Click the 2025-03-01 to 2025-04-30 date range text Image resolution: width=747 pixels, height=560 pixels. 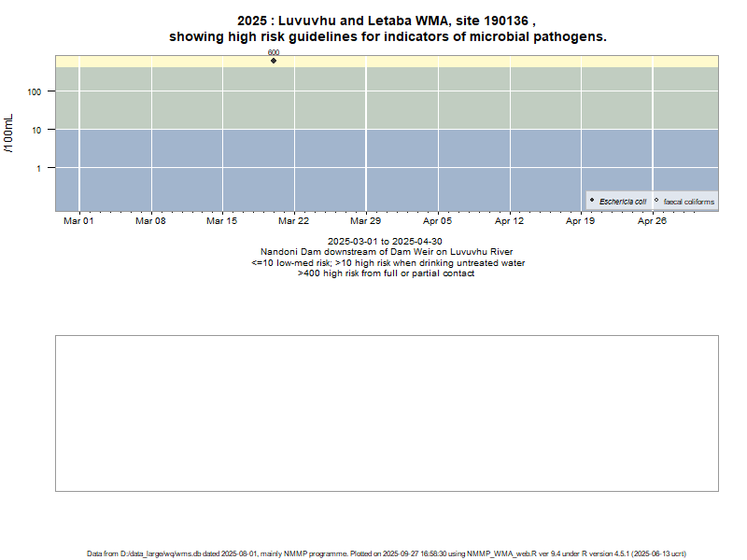[x=386, y=242]
